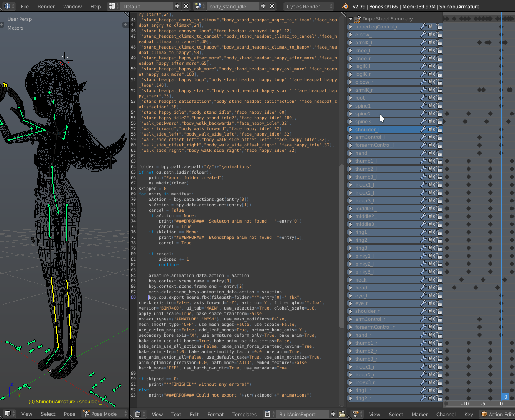515x420 pixels.
Task: Mute the knee_l channel
Action: (x=431, y=51)
